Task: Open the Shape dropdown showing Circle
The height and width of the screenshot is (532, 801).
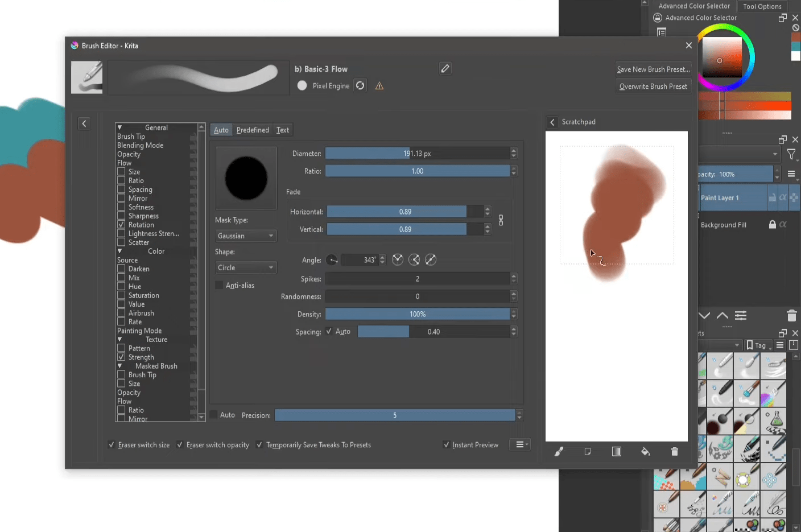Action: pyautogui.click(x=245, y=267)
